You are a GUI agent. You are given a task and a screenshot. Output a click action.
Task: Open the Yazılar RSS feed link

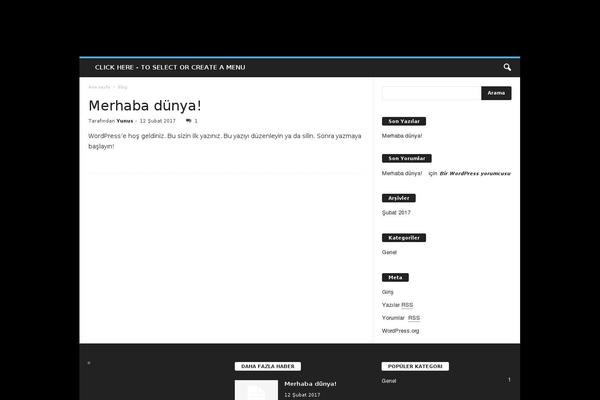(398, 305)
